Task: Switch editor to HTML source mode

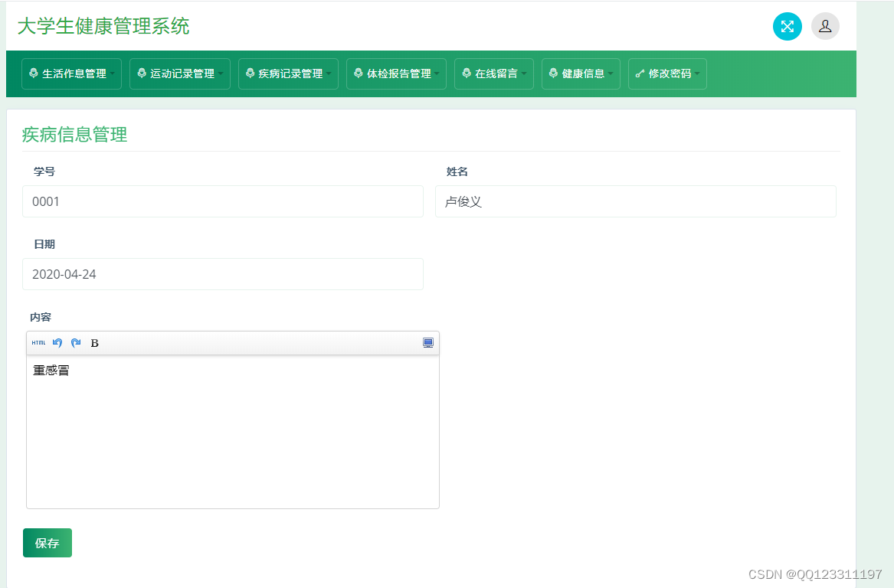Action: click(x=39, y=342)
